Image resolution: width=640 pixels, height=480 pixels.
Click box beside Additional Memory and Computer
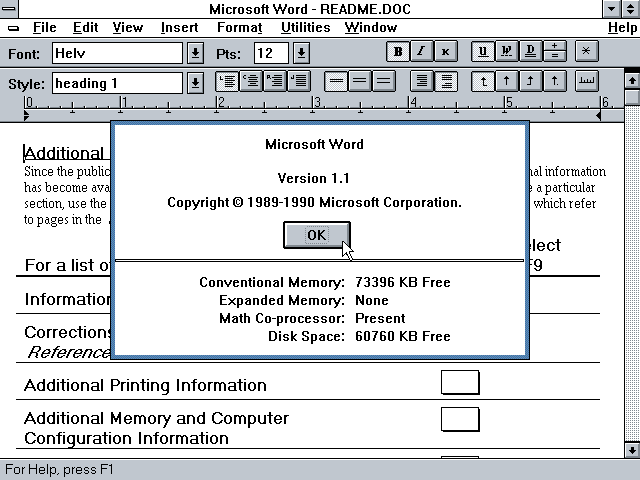click(x=460, y=419)
